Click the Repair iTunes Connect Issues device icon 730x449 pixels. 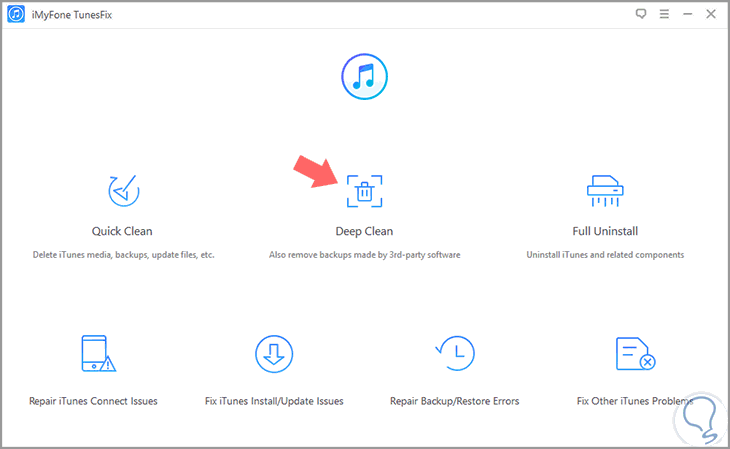[98, 354]
